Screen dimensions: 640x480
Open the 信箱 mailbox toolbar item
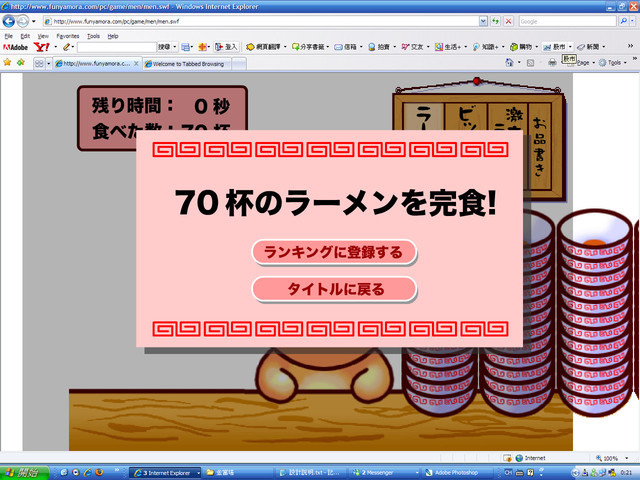(346, 47)
